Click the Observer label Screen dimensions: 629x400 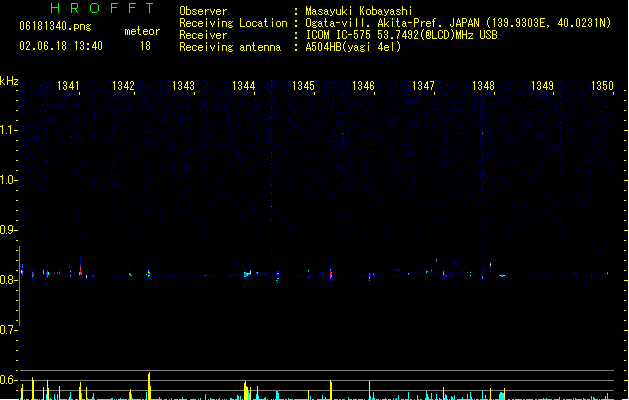click(x=203, y=11)
